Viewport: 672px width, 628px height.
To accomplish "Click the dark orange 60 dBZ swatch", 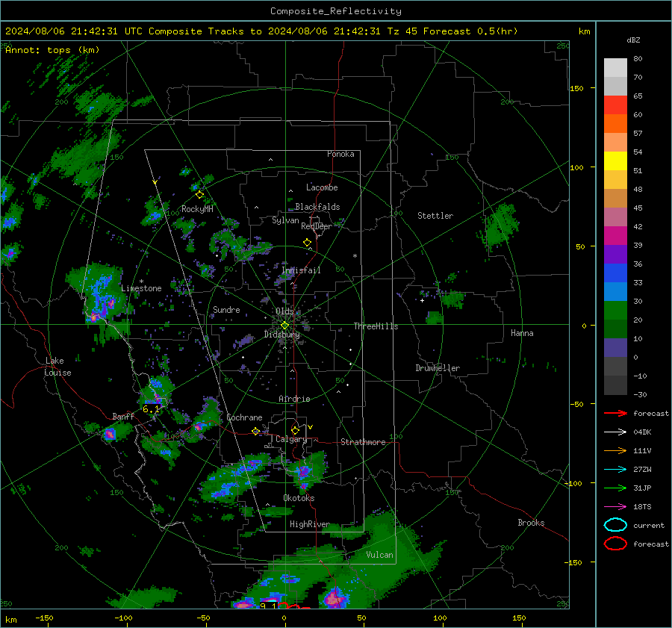I will coord(615,123).
